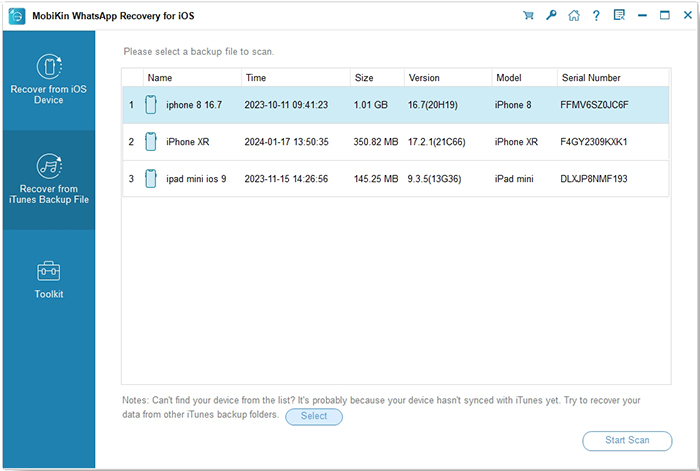700x471 pixels.
Task: Click serial number F4GY2309KXK1
Action: pyautogui.click(x=594, y=142)
